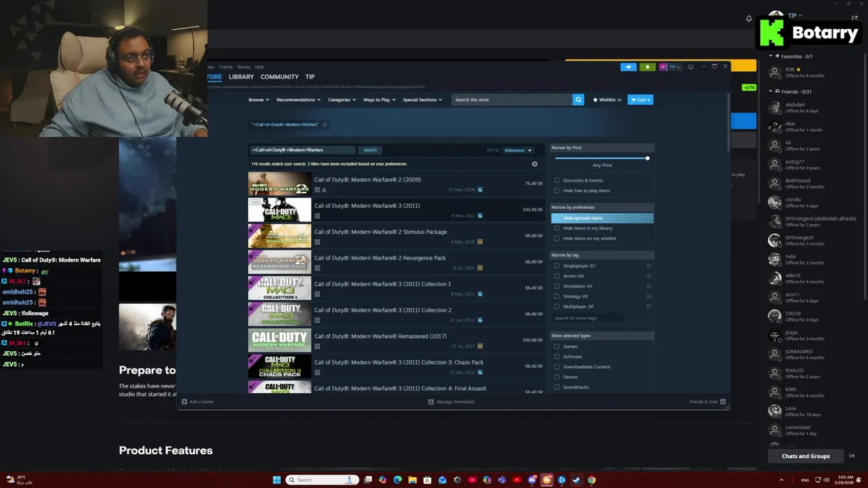The width and height of the screenshot is (868, 488).
Task: Open search preferences gear icon
Action: pyautogui.click(x=534, y=164)
